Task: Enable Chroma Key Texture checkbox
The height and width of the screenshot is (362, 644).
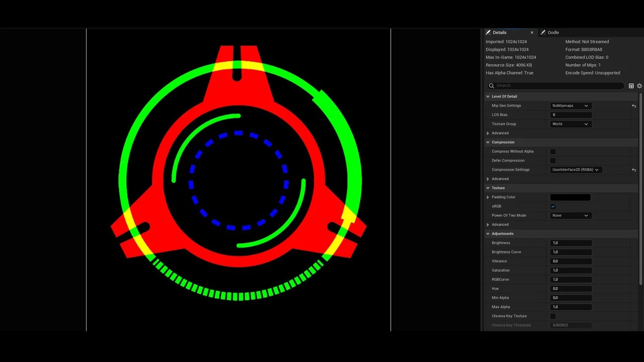Action: pyautogui.click(x=553, y=316)
